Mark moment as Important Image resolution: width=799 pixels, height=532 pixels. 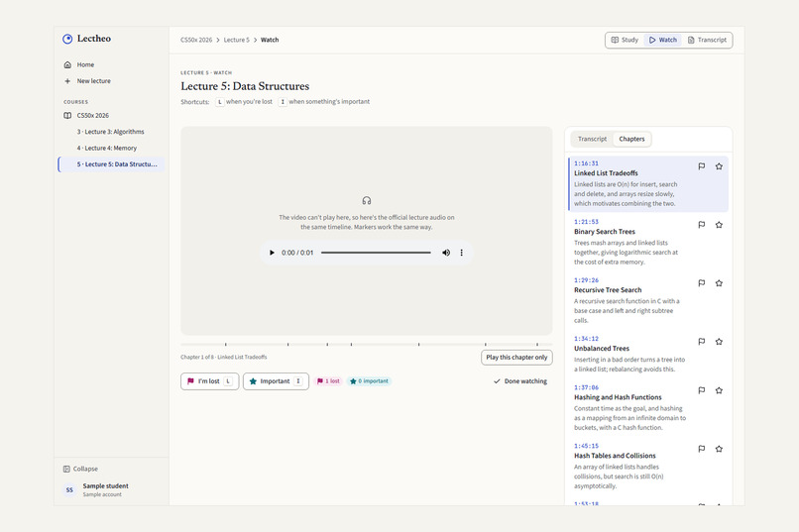pyautogui.click(x=276, y=381)
